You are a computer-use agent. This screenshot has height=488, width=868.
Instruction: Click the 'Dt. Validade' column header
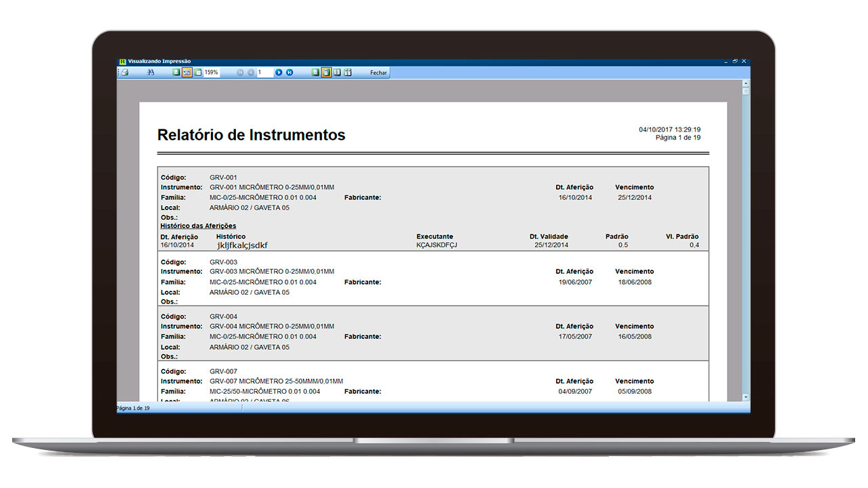pyautogui.click(x=549, y=237)
